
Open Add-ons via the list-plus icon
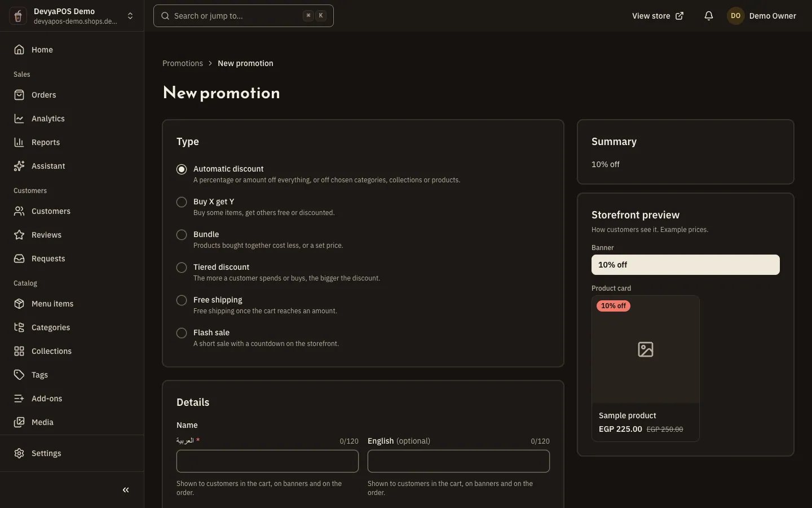click(x=19, y=398)
